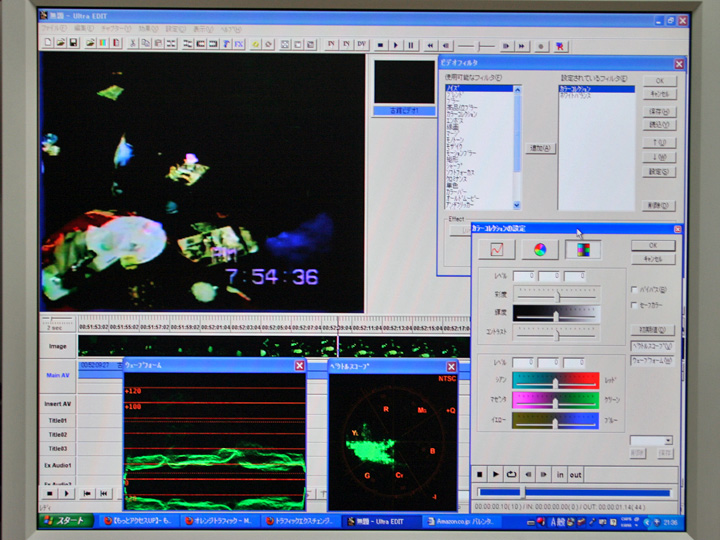Click the 読込 load button in ビデオフィルタ
Viewport: 720px width, 540px height.
[x=659, y=124]
